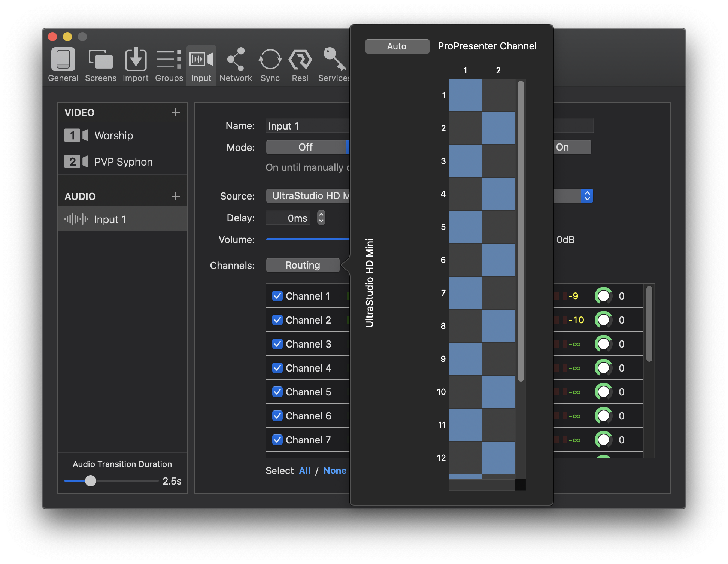
Task: Select Worship video input in sidebar
Action: [x=113, y=136]
